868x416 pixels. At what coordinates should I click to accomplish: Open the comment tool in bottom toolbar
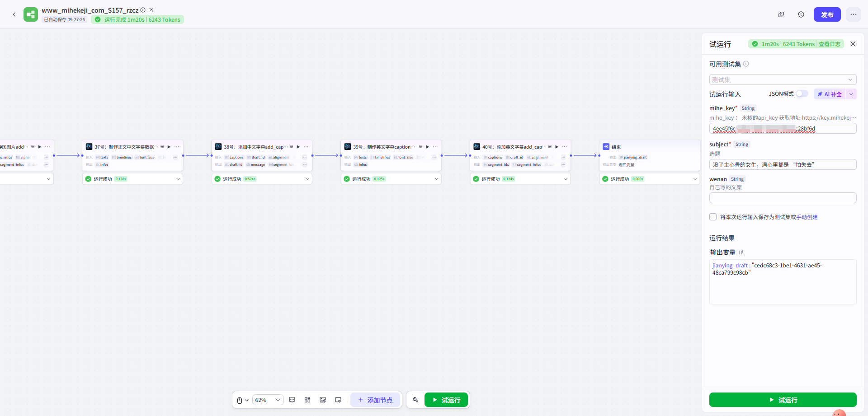(x=292, y=400)
